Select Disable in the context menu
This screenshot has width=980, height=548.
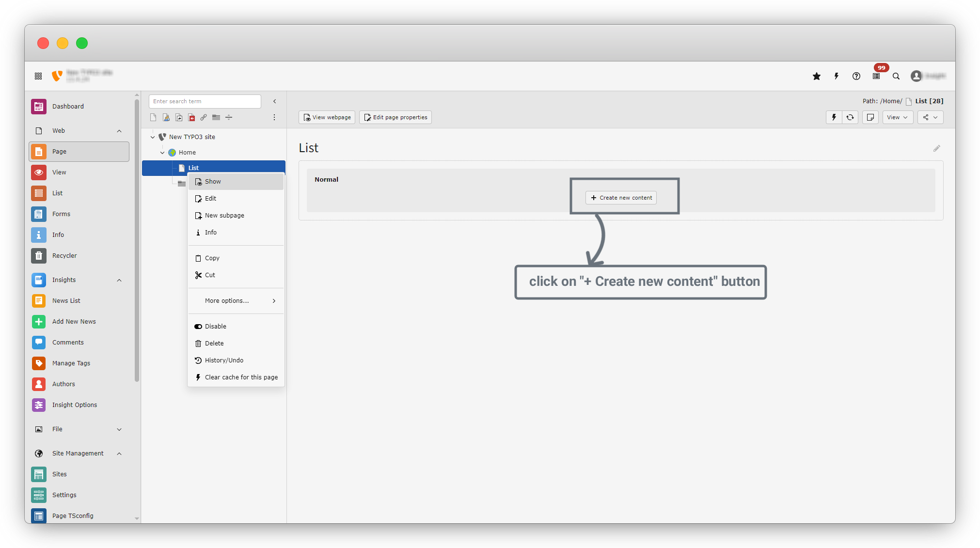(x=215, y=326)
